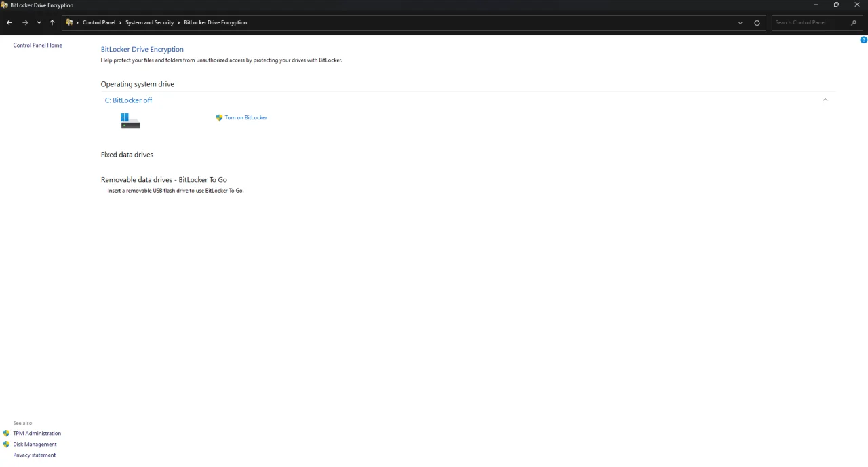This screenshot has height=467, width=868.
Task: Close the BitLocker Drive Encryption window
Action: pos(857,5)
